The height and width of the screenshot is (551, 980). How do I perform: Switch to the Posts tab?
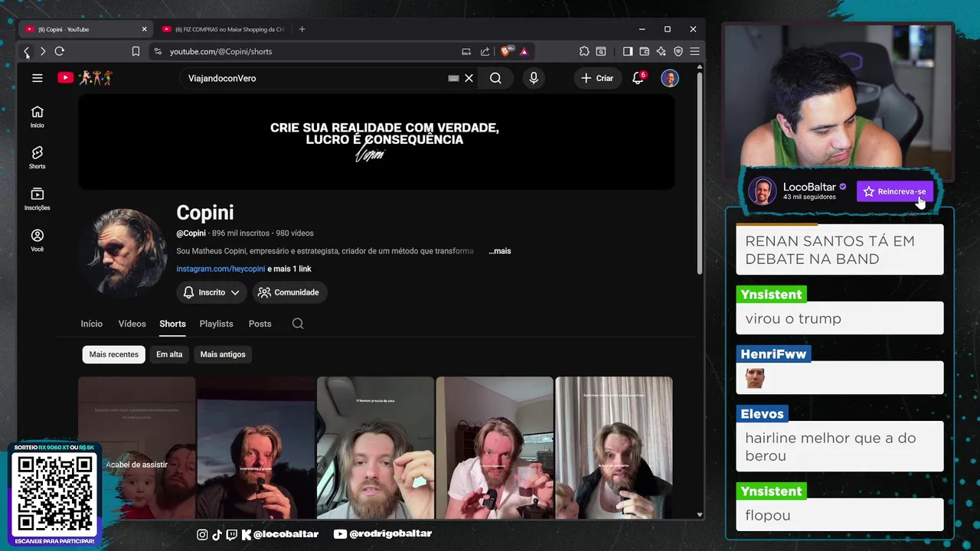pos(260,324)
